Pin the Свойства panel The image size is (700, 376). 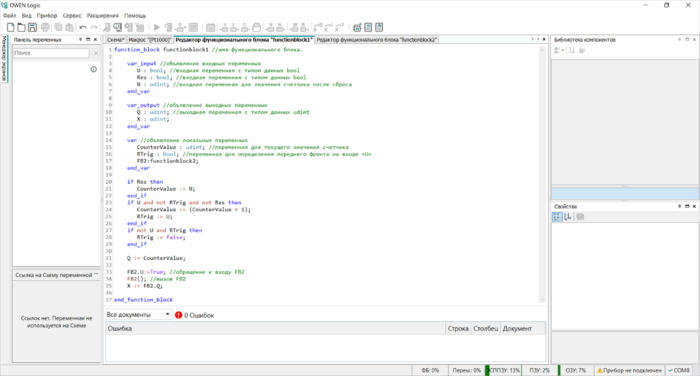(x=679, y=206)
